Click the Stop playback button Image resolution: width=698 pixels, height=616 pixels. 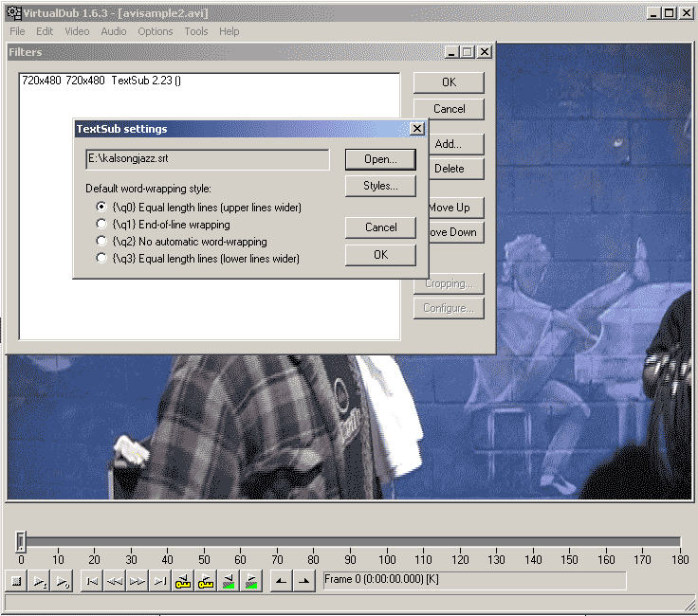click(x=16, y=581)
